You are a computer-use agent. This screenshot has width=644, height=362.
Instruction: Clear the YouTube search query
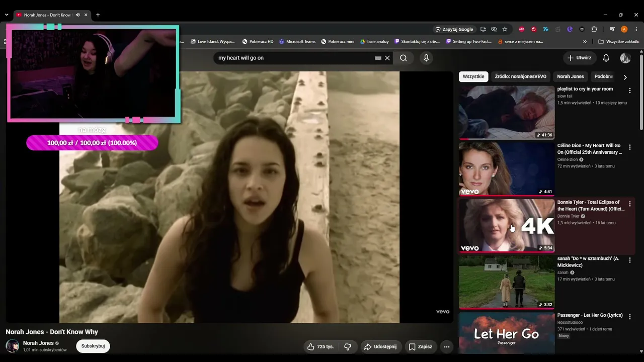[x=387, y=58]
